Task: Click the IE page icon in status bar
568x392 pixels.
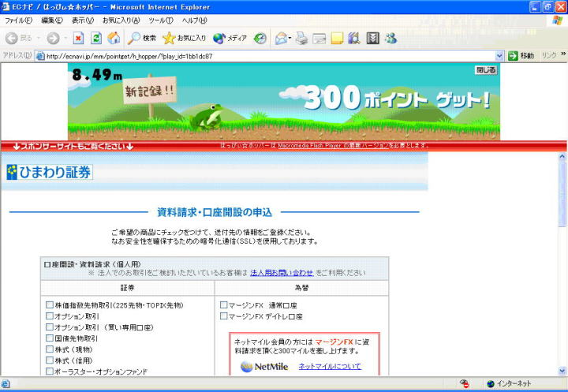Action: point(6,384)
